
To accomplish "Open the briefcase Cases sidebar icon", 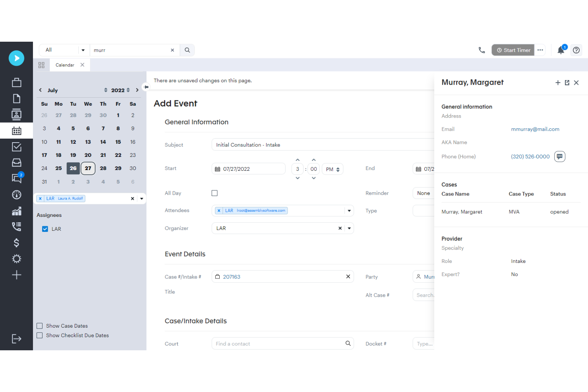I will (16, 82).
